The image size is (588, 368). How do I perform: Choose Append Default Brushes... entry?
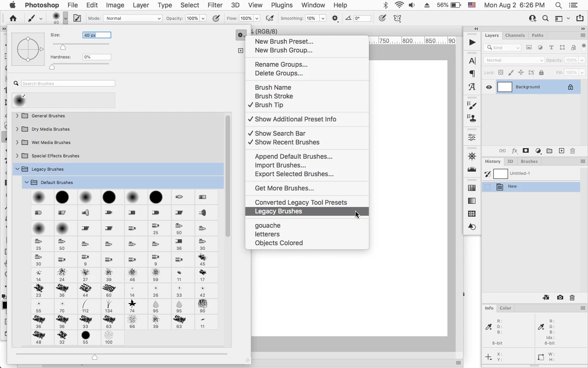[x=307, y=156]
